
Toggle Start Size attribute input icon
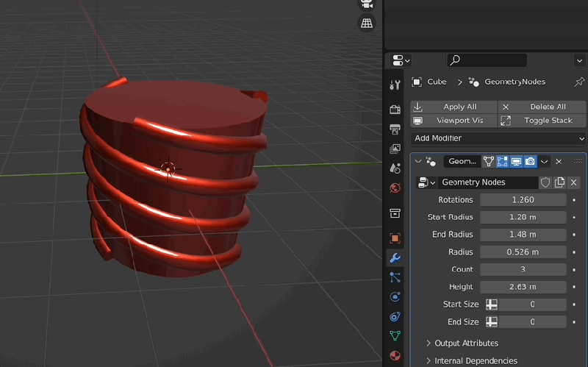(x=492, y=304)
